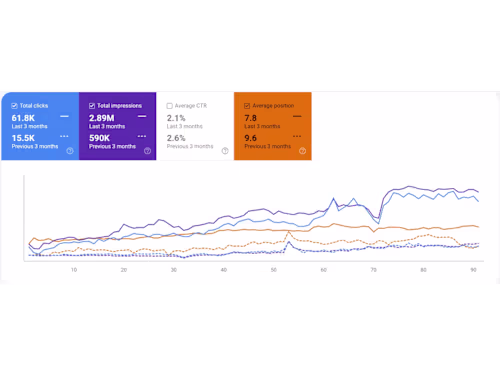
Task: Uncheck the Total impressions checkbox
Action: coord(92,106)
